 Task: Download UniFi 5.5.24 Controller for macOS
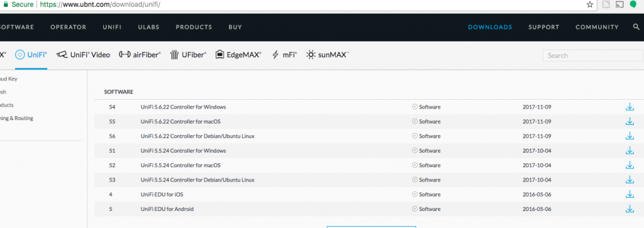629,165
